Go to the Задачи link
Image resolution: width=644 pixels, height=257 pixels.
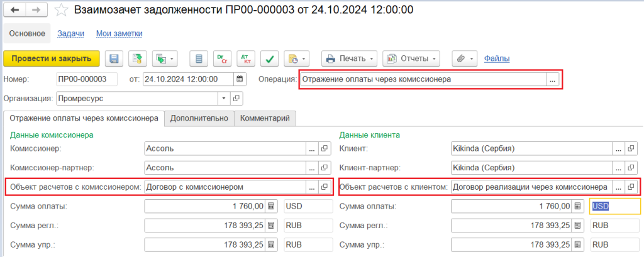[x=70, y=33]
